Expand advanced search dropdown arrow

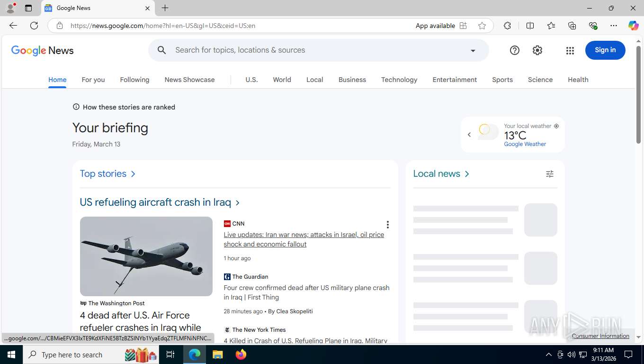coord(473,51)
